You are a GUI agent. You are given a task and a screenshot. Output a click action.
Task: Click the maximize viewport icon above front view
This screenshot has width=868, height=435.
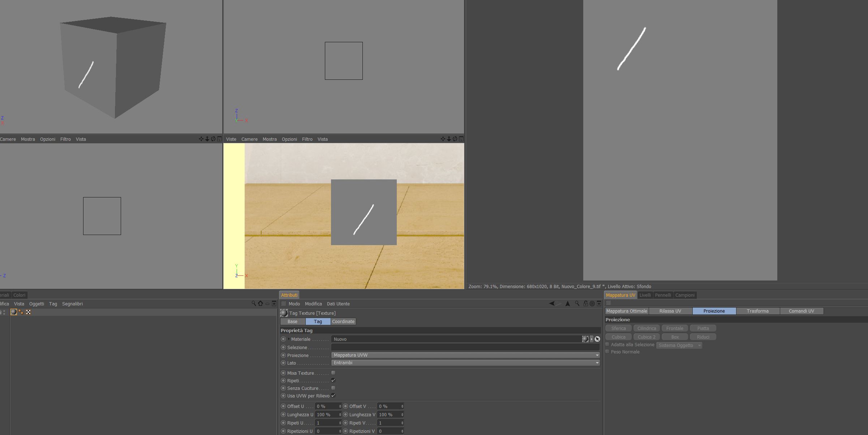tap(461, 139)
